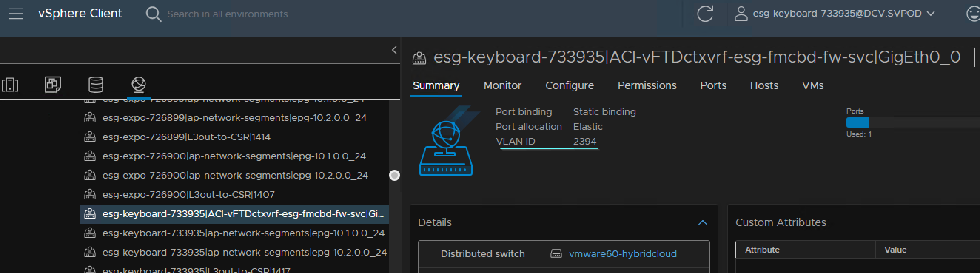Collapse the Details card
980x273 pixels.
click(702, 222)
